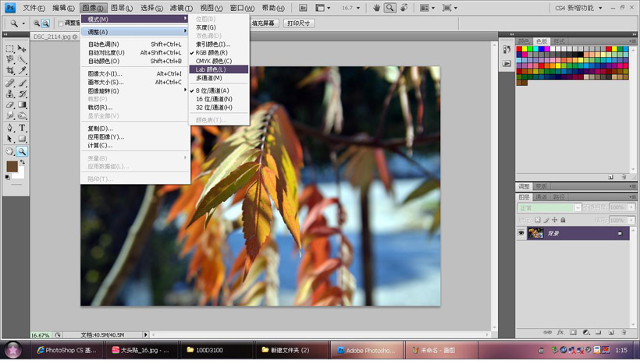Select the Brush tool
The image size is (640, 364).
coord(22,83)
